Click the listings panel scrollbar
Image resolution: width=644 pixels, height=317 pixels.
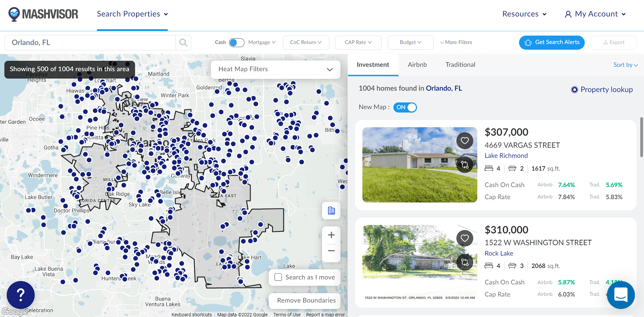(642, 137)
